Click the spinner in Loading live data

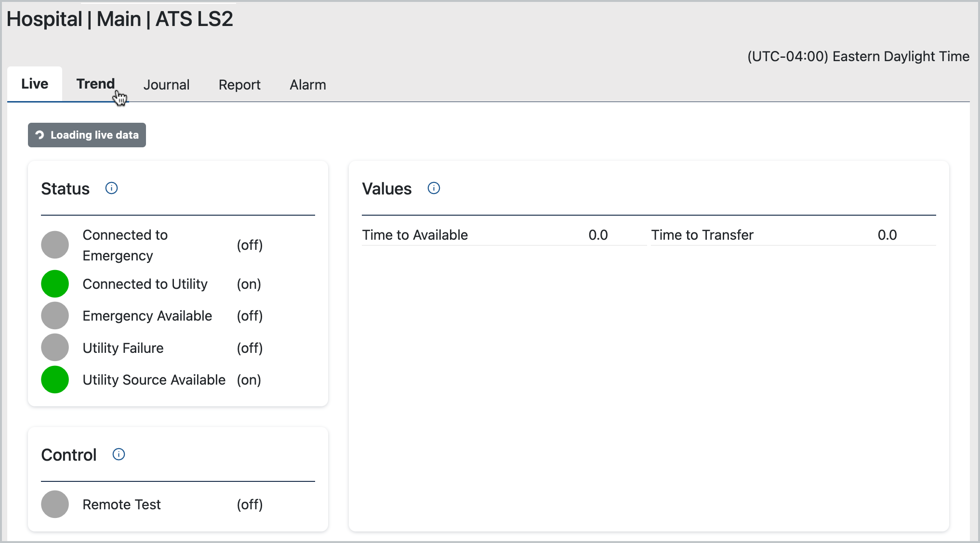pos(40,135)
